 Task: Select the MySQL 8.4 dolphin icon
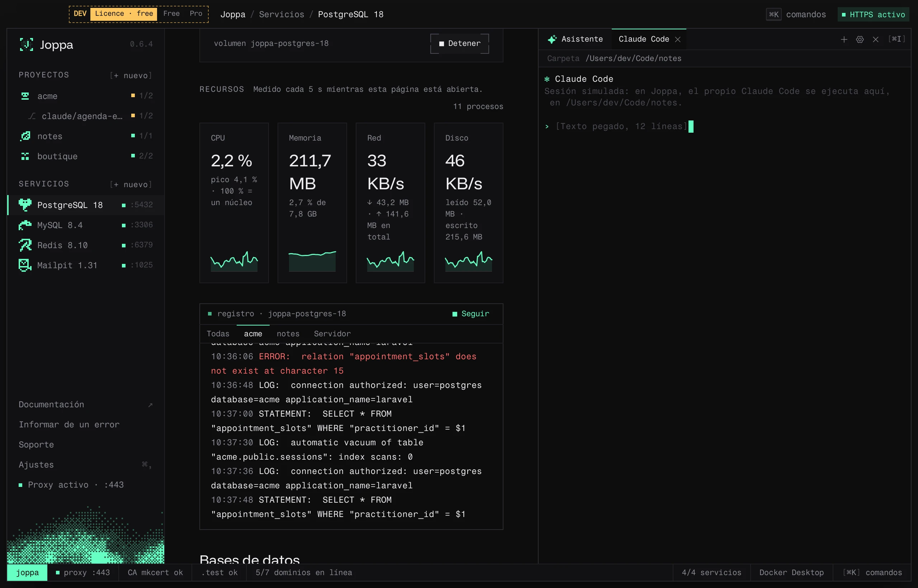(25, 225)
